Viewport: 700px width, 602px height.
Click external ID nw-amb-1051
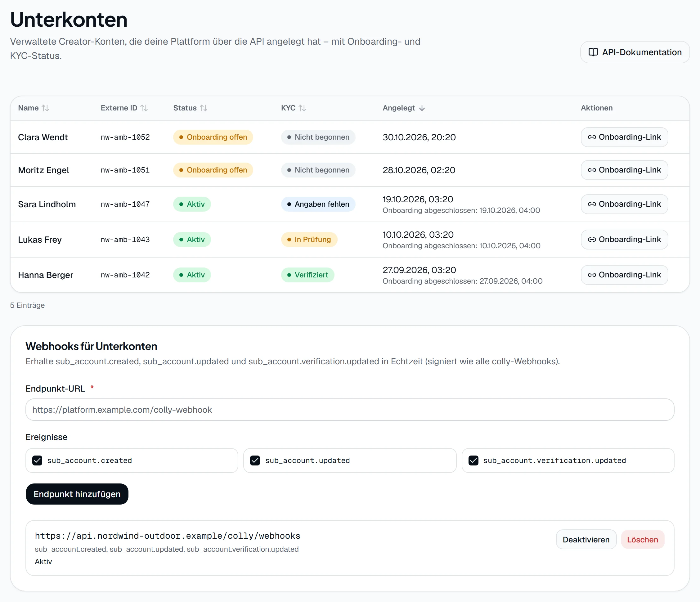(125, 170)
